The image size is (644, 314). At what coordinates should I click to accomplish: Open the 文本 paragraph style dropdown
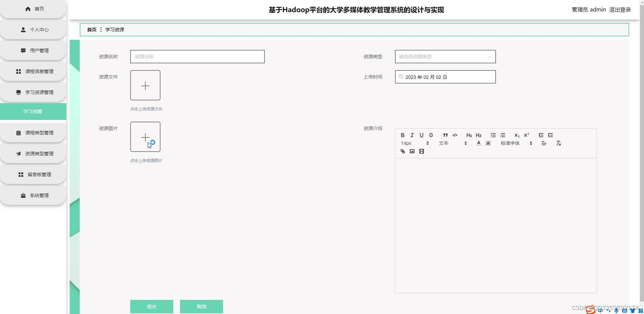(x=453, y=143)
